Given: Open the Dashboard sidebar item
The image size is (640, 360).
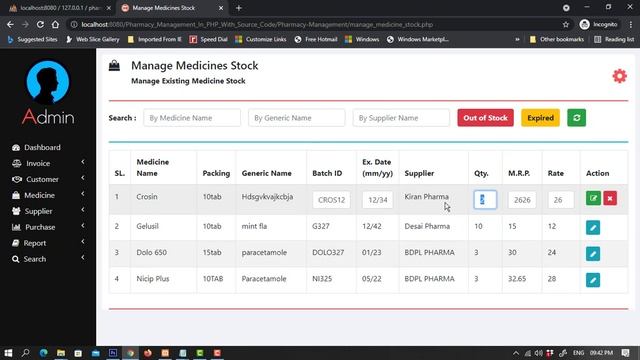Looking at the screenshot, I should point(36,147).
